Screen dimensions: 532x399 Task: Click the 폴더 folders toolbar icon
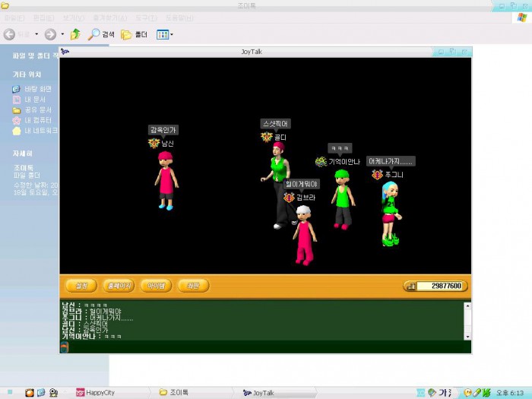click(x=126, y=34)
